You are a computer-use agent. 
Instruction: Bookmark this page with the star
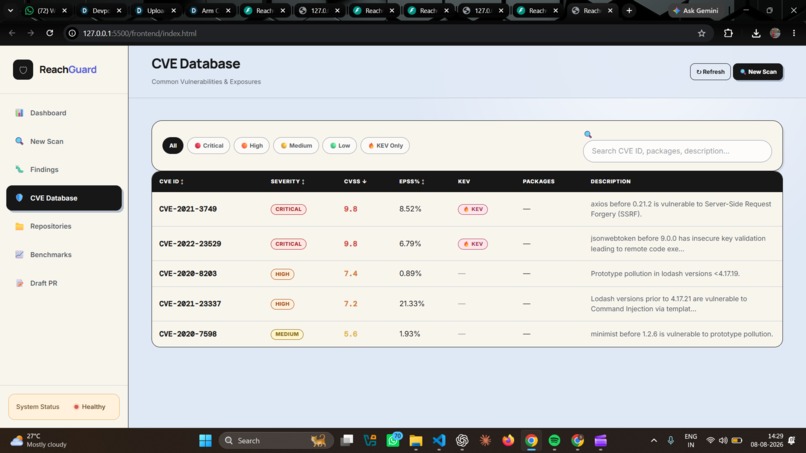(702, 33)
